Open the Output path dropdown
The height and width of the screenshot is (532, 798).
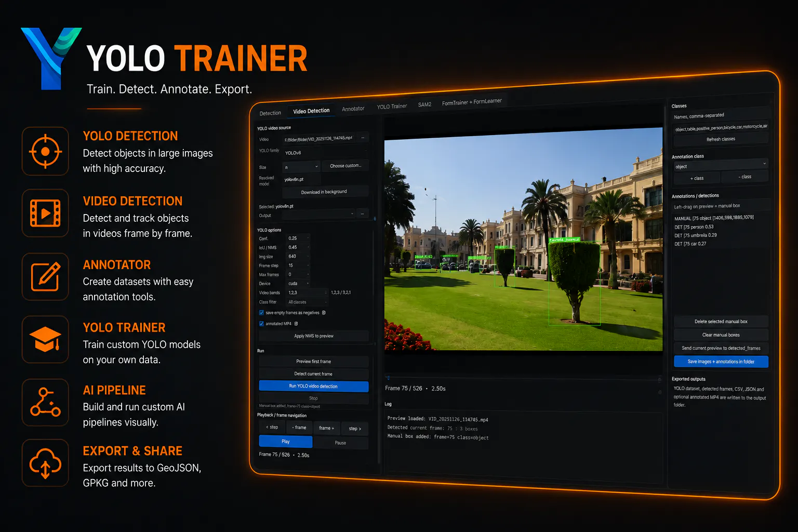pos(319,214)
